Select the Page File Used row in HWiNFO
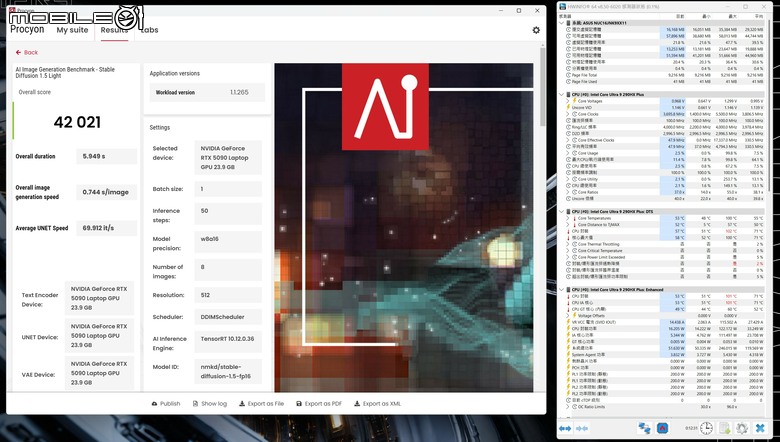 click(664, 82)
